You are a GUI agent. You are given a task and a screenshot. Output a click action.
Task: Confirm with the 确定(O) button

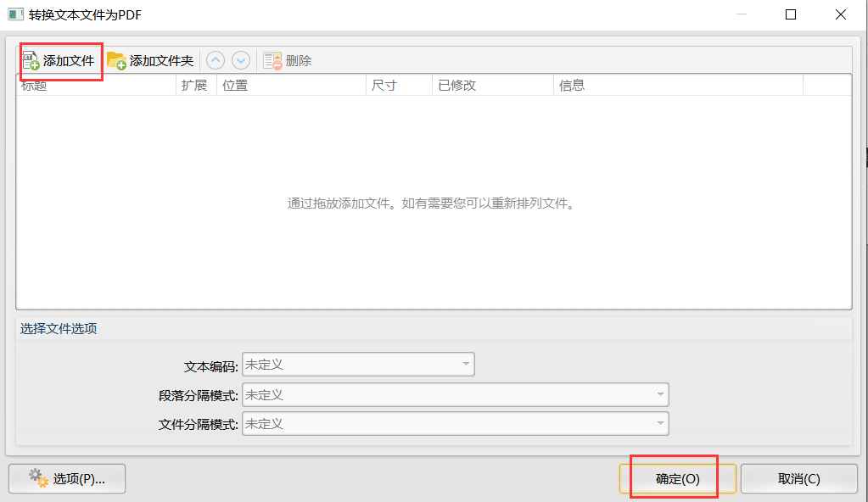pos(677,478)
